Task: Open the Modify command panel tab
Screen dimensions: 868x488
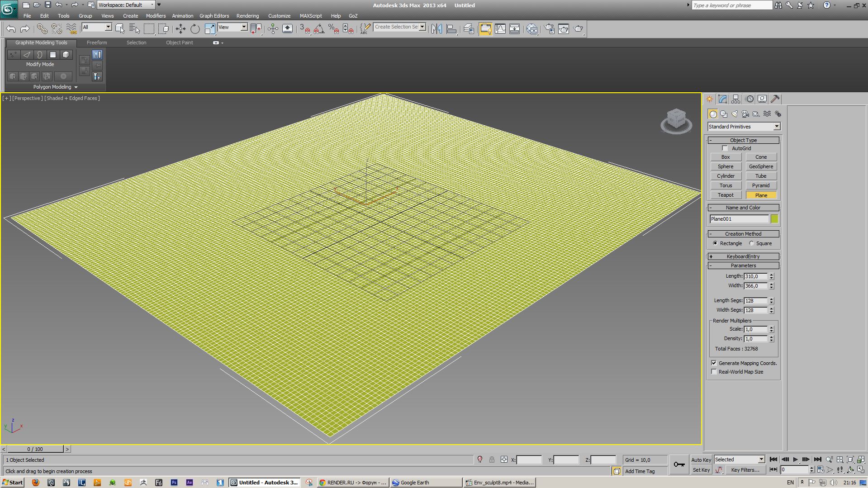Action: tap(722, 99)
